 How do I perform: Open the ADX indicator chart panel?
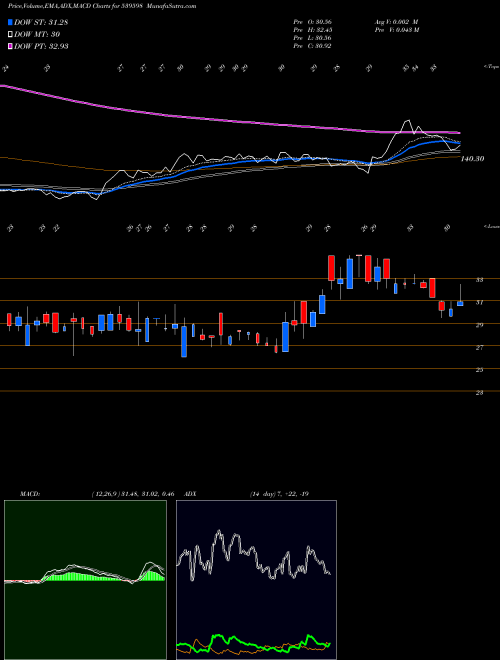coord(256,580)
